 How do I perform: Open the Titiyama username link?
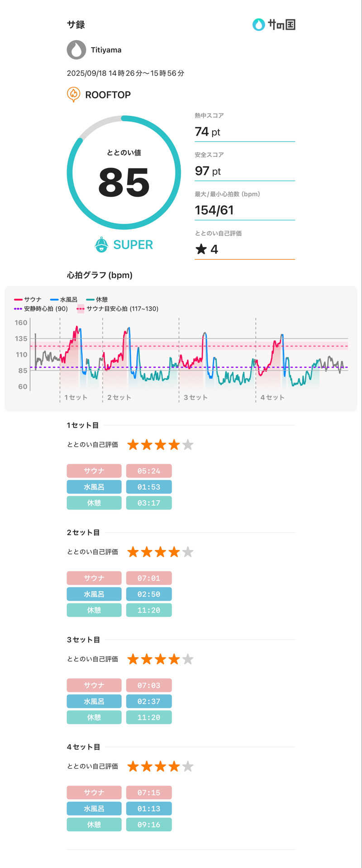tap(106, 50)
